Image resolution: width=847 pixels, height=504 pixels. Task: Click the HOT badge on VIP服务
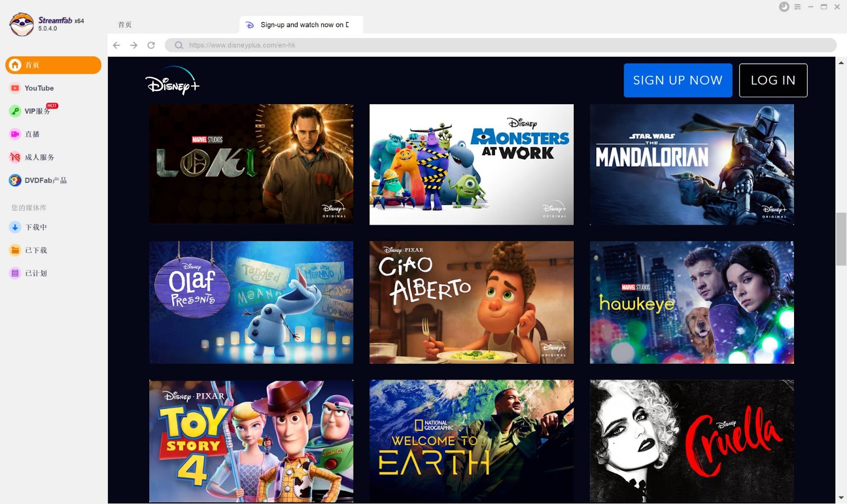point(52,106)
